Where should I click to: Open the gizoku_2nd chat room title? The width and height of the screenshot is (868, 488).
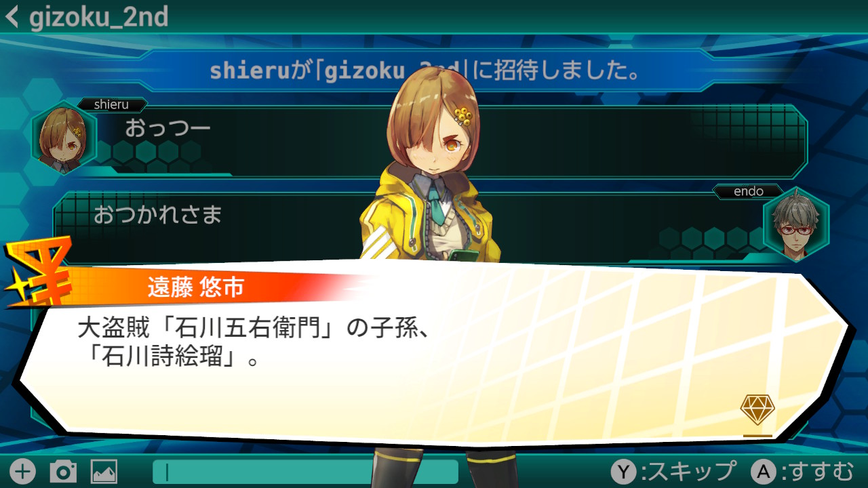coord(99,17)
